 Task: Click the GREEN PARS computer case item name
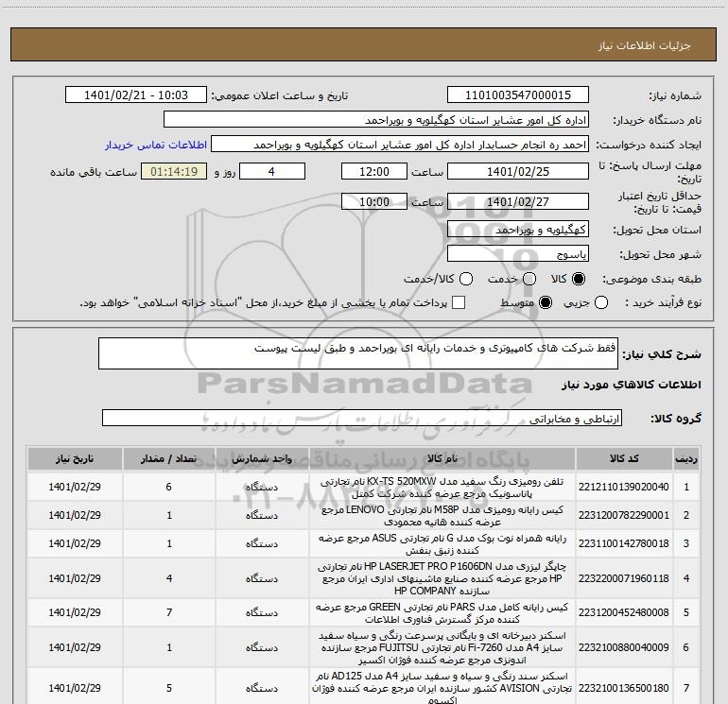442,612
